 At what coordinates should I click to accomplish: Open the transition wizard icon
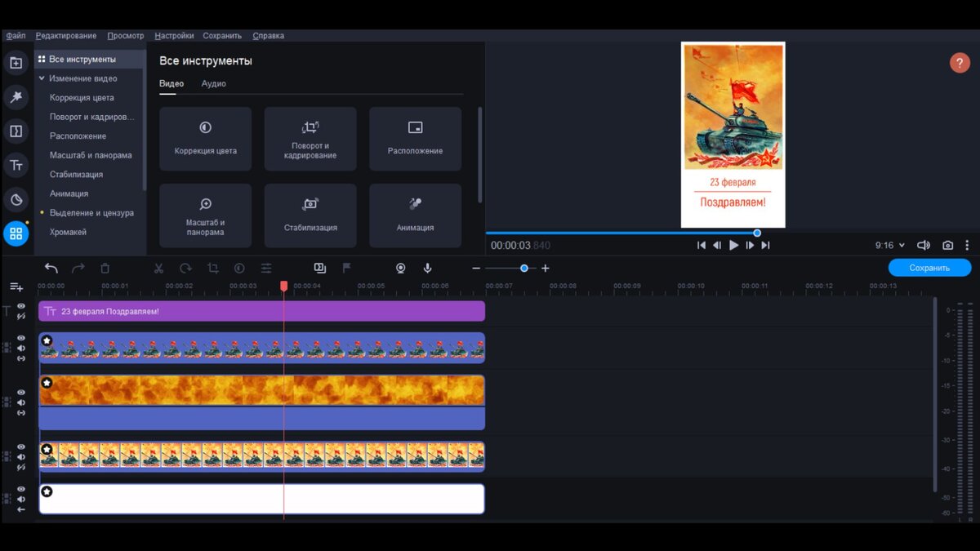click(x=319, y=268)
